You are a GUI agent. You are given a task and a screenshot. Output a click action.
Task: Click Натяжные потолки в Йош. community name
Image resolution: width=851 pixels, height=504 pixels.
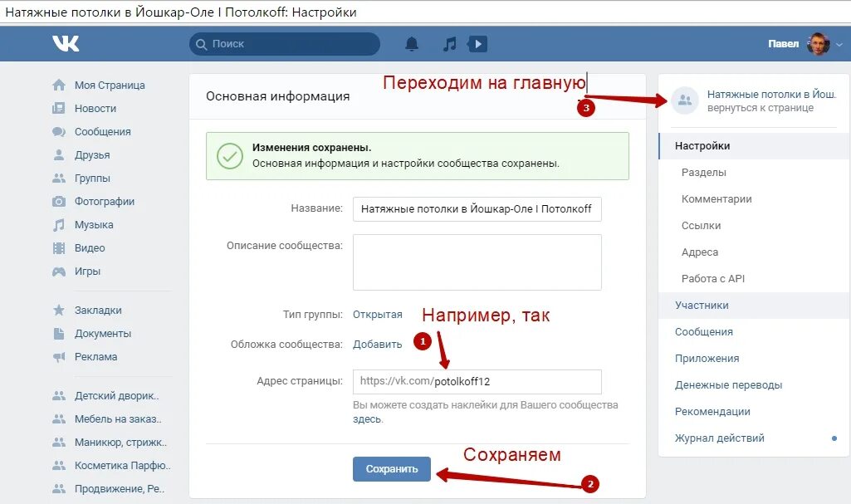(x=771, y=95)
